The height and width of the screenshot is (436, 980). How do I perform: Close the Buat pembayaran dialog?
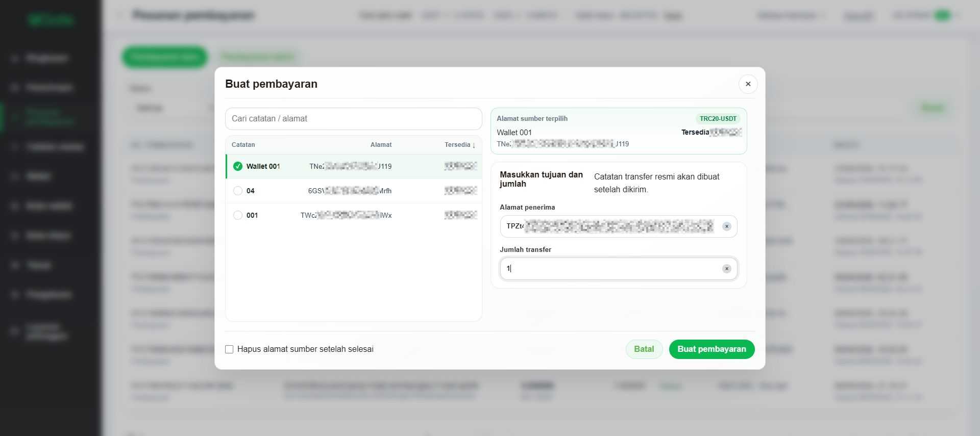(x=748, y=84)
